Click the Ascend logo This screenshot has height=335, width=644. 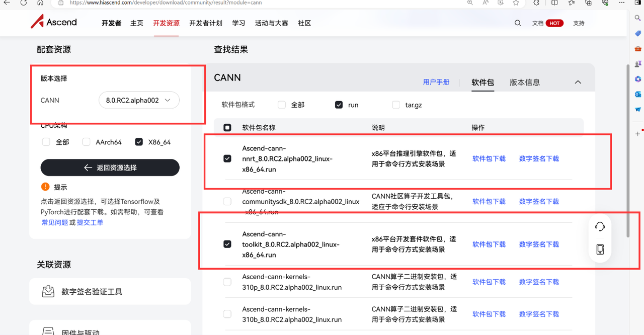point(54,22)
